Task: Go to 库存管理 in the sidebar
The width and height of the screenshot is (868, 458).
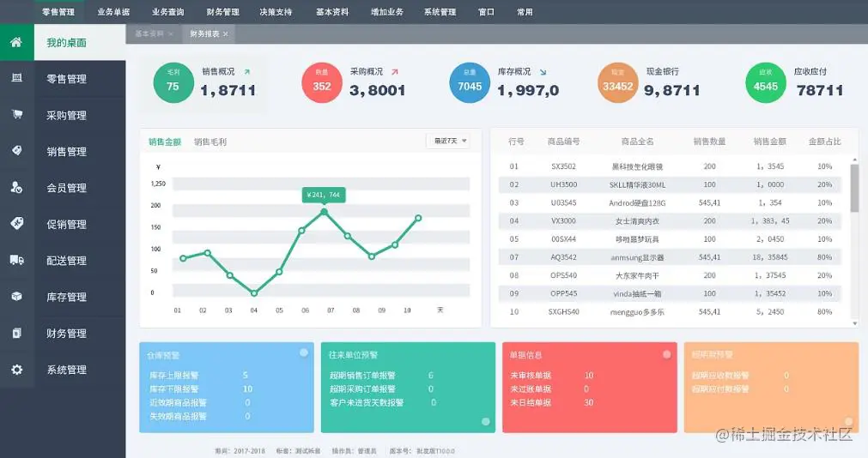Action: click(66, 297)
